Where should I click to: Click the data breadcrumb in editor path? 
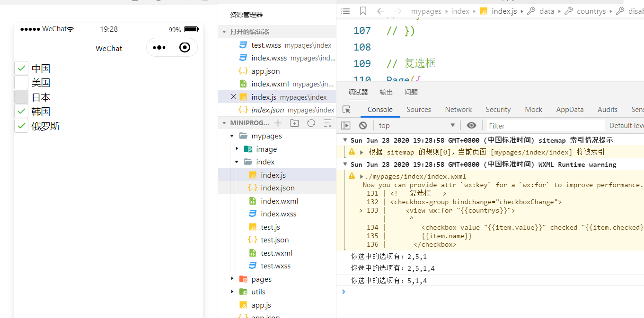(547, 11)
